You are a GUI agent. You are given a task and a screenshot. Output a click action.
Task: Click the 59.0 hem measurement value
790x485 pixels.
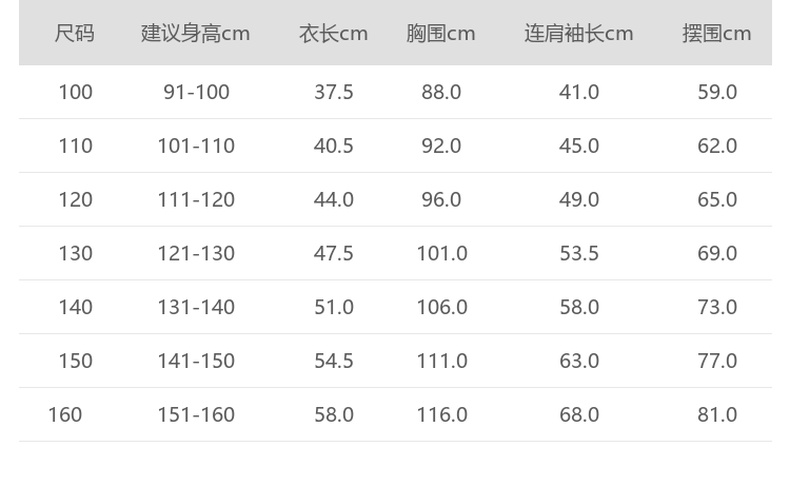point(717,92)
